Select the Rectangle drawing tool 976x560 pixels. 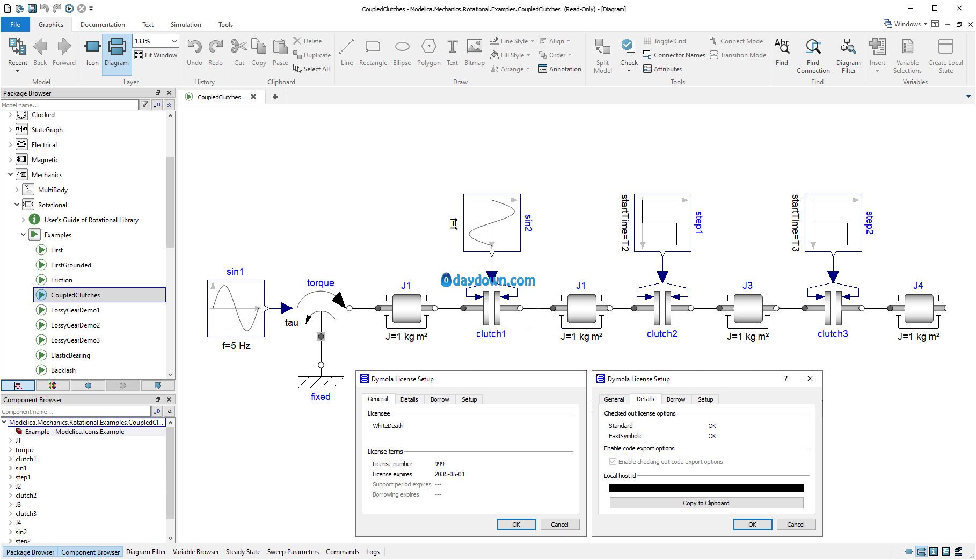[373, 52]
